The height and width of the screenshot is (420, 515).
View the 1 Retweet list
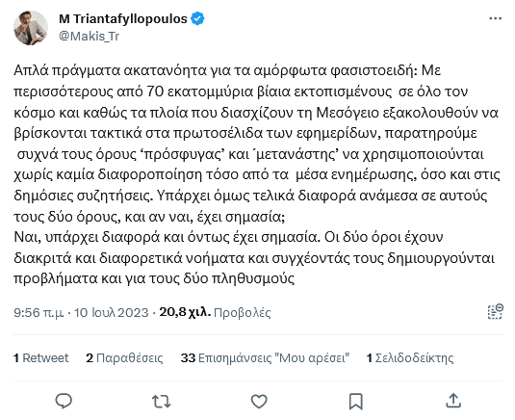coord(41,358)
